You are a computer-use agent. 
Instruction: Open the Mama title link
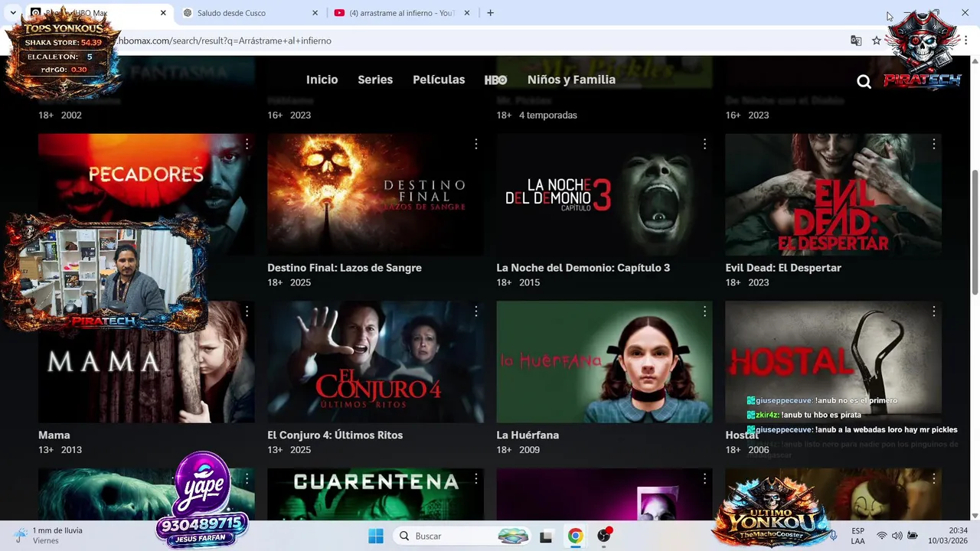[54, 435]
